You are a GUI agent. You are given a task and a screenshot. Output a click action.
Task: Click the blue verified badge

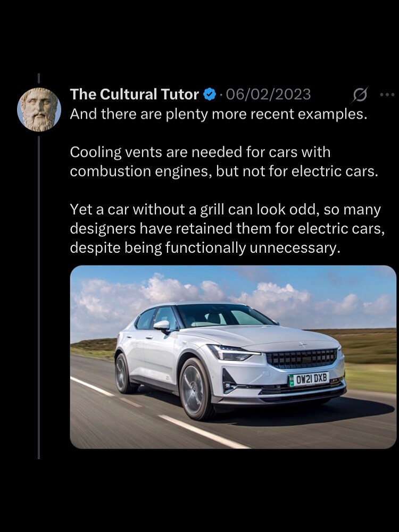point(209,94)
